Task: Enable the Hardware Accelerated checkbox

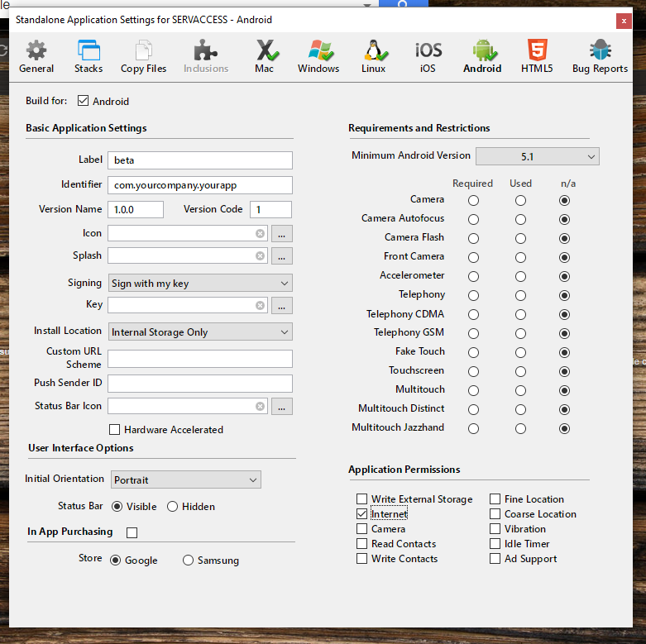Action: coord(115,429)
